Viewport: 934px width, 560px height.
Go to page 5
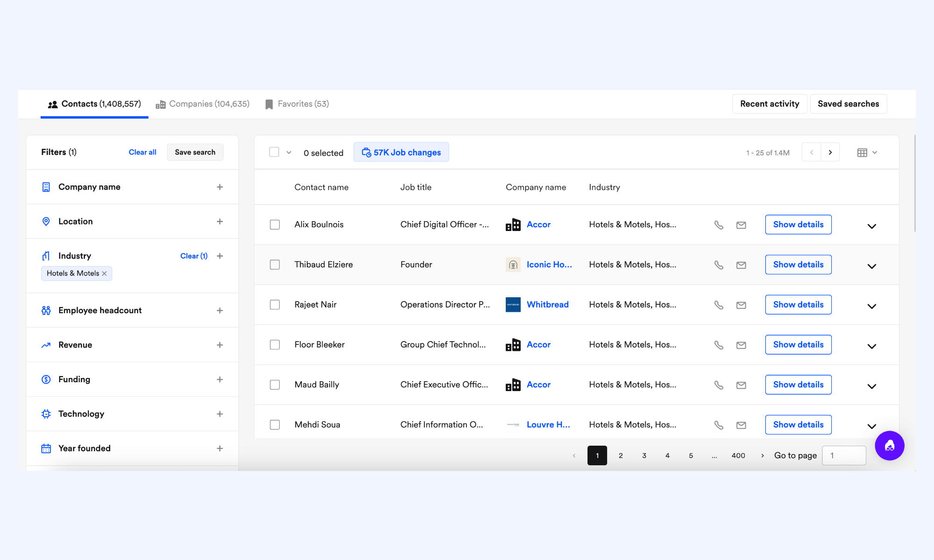click(x=691, y=455)
